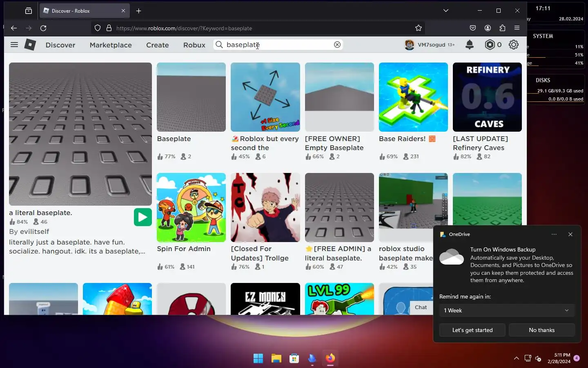Open the notifications bell
The width and height of the screenshot is (588, 368).
[x=470, y=45]
